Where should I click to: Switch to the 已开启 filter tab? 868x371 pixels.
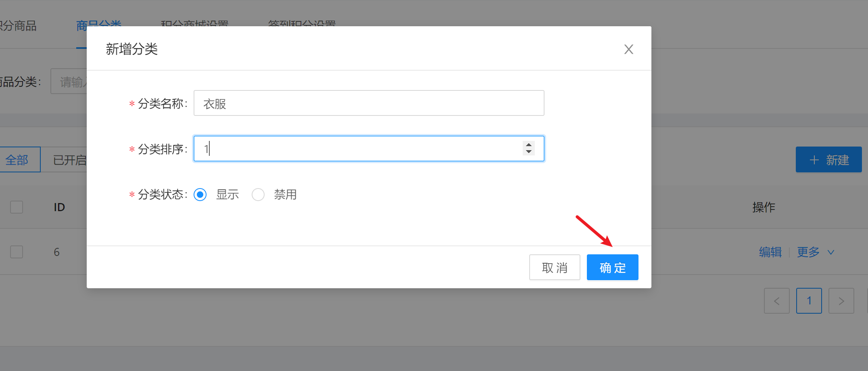69,160
